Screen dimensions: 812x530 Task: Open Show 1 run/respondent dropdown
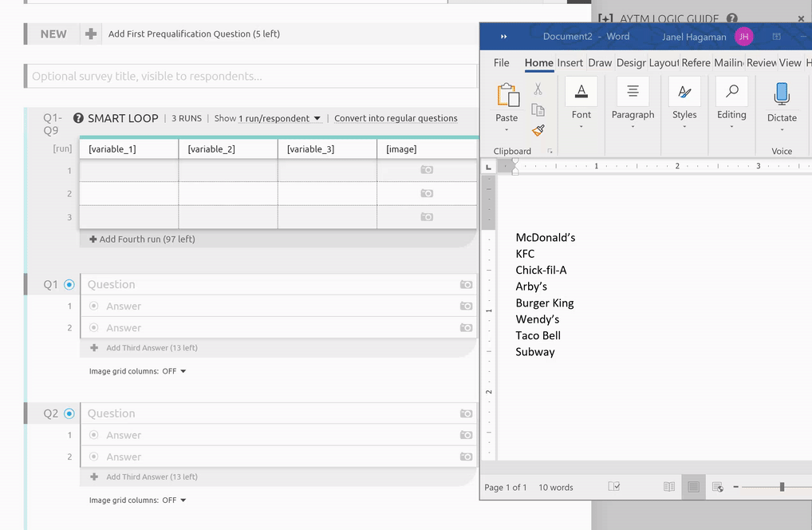point(280,118)
